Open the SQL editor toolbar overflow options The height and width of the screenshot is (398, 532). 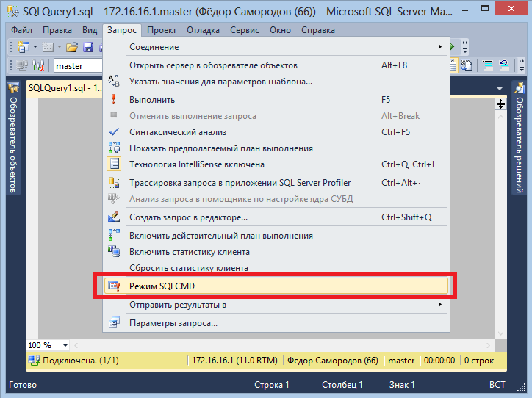[x=522, y=65]
